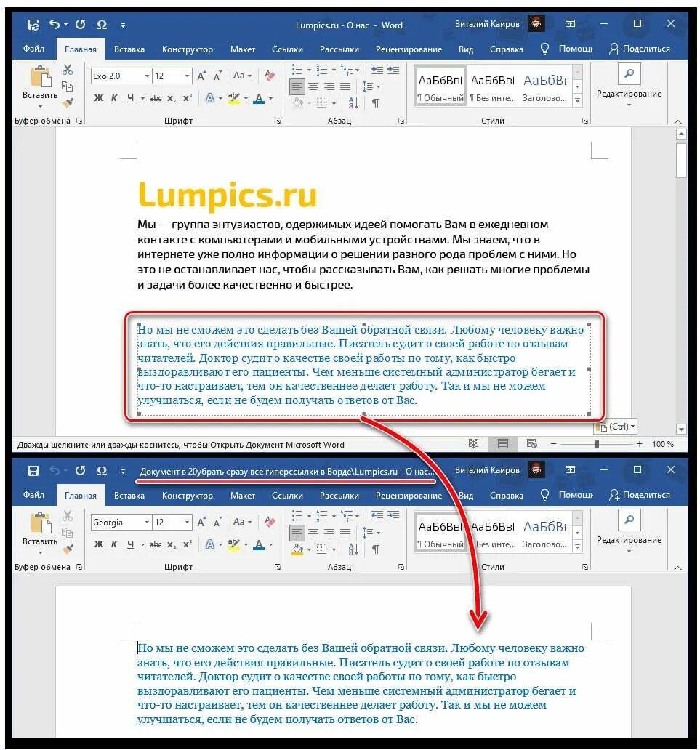Click Ribbon Display Options icon in top window
700x750 pixels.
570,23
